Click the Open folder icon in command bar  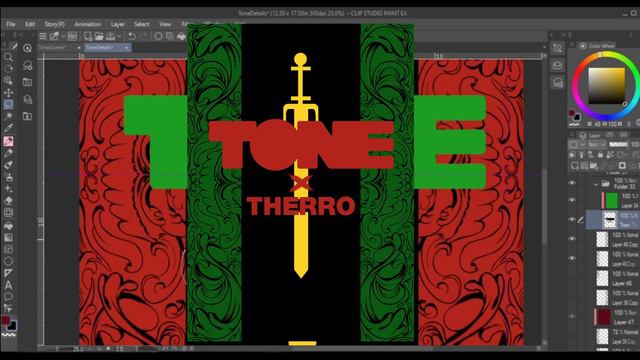(x=99, y=36)
